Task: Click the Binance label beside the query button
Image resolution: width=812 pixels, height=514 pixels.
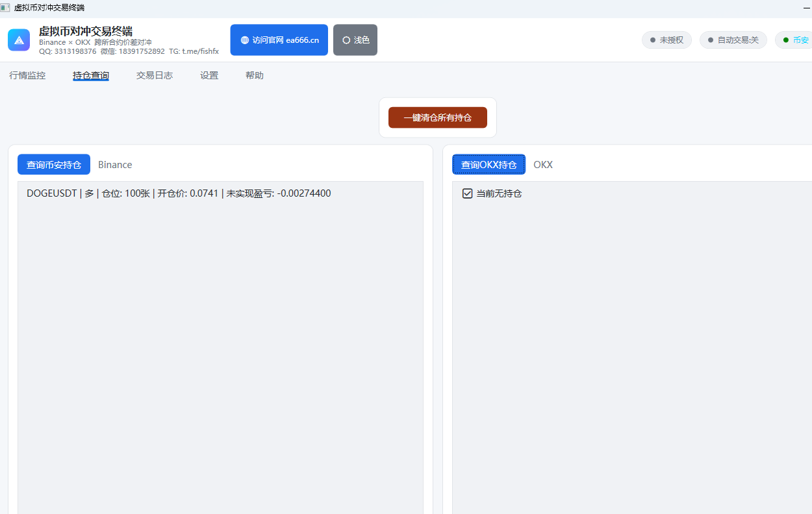Action: point(115,165)
